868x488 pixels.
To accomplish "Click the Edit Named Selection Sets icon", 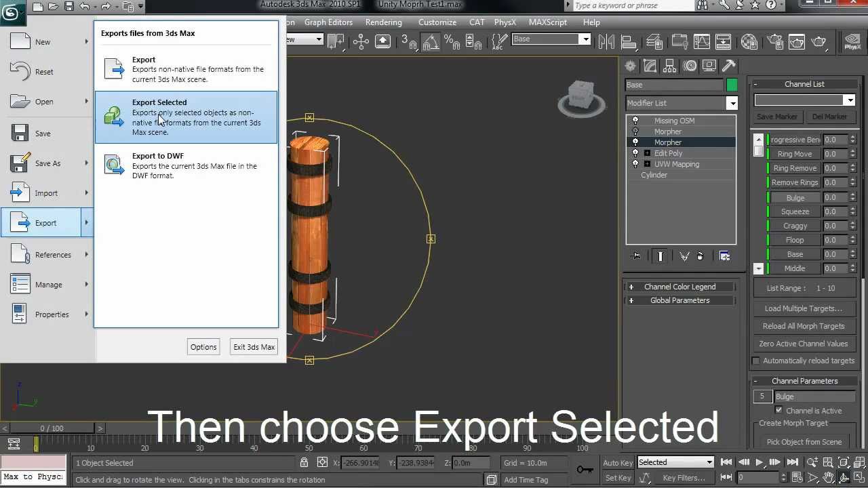I will (x=498, y=42).
